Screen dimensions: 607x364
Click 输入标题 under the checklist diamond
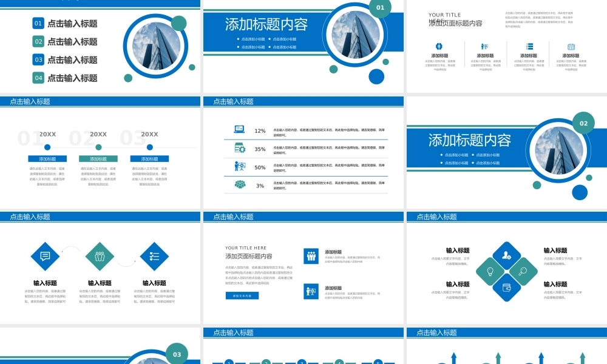point(154,283)
